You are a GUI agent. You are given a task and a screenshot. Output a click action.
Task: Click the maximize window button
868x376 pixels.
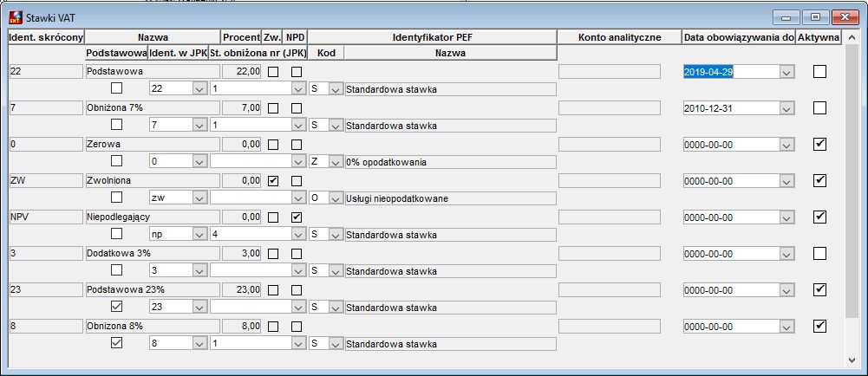[x=815, y=17]
